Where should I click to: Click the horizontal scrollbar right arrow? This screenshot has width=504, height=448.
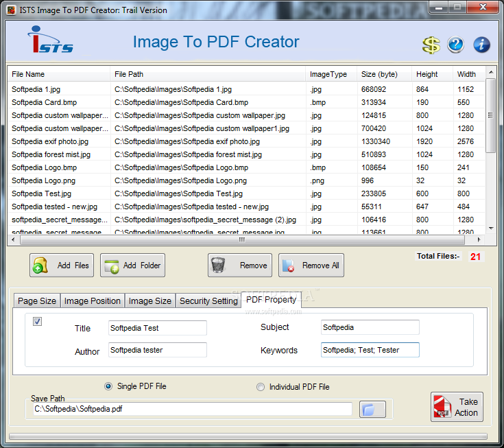point(479,239)
